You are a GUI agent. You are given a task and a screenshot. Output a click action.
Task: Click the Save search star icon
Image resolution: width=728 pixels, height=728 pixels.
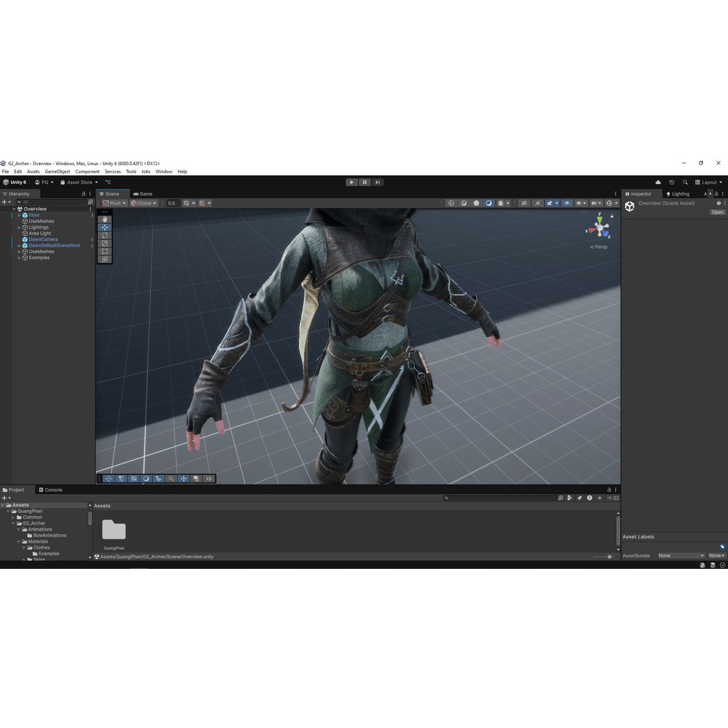(599, 497)
